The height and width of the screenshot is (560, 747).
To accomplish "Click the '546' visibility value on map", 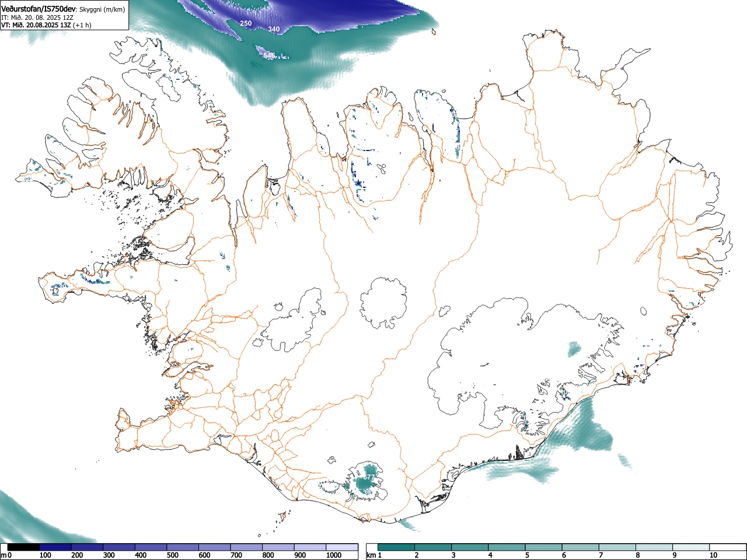I will [x=269, y=55].
